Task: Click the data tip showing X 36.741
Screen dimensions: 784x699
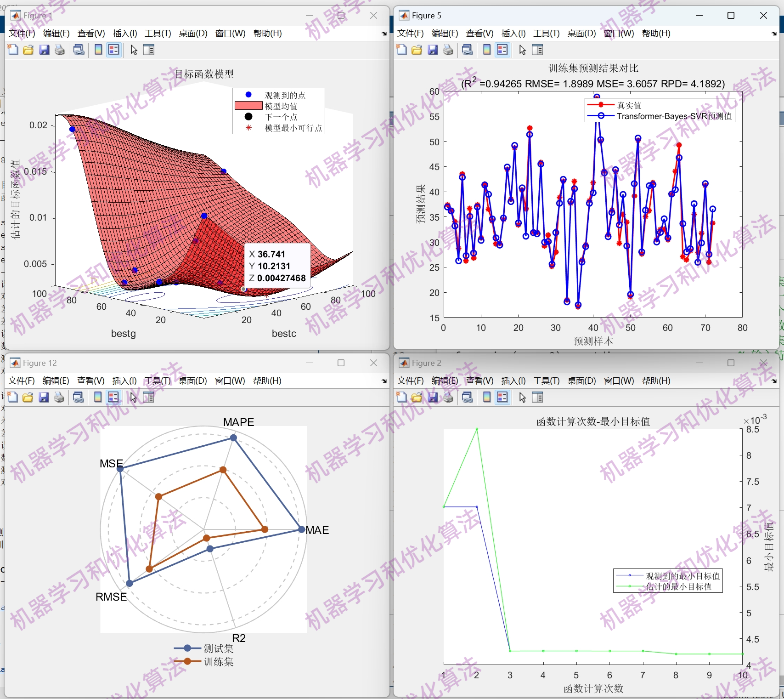Action: pos(277,266)
